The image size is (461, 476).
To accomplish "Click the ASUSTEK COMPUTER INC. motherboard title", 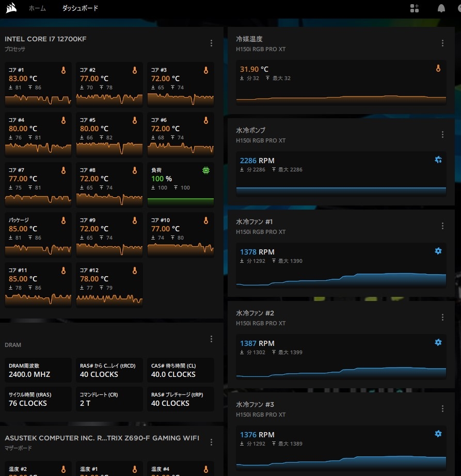I will coord(102,438).
